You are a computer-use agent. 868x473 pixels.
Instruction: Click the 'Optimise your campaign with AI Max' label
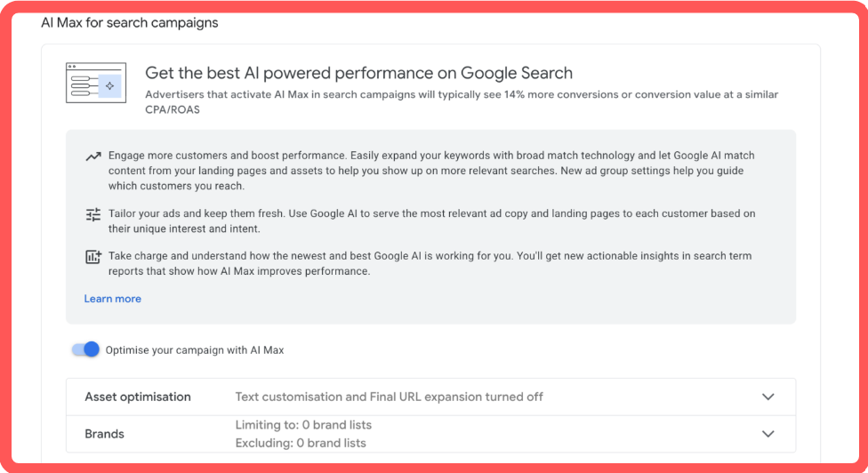pos(194,350)
